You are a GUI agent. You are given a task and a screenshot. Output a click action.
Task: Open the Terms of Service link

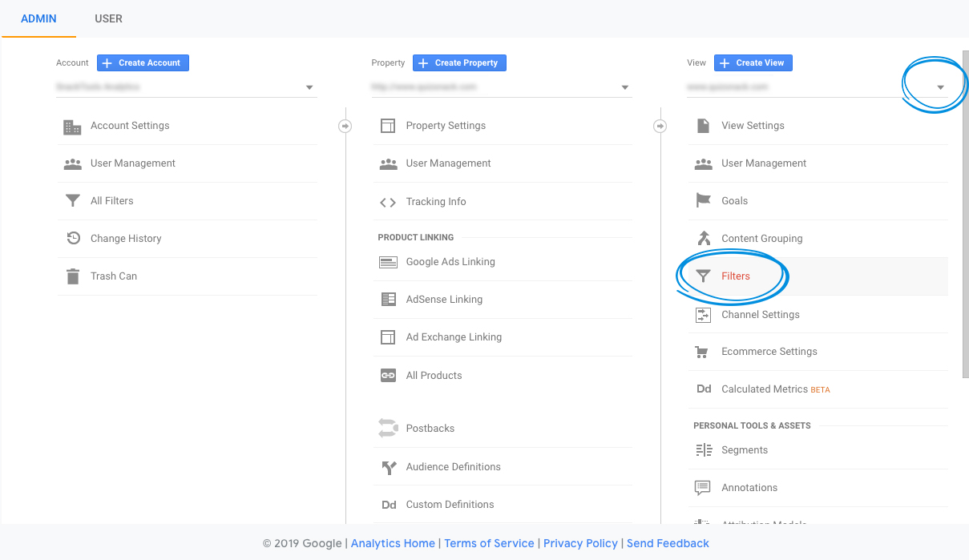coord(489,543)
